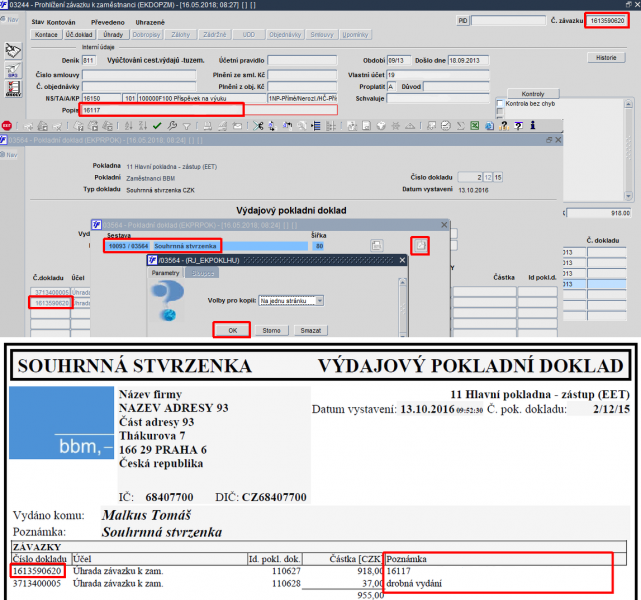Image resolution: width=641 pixels, height=600 pixels.
Task: Click the printer icon in the main toolbar
Action: tap(208, 126)
